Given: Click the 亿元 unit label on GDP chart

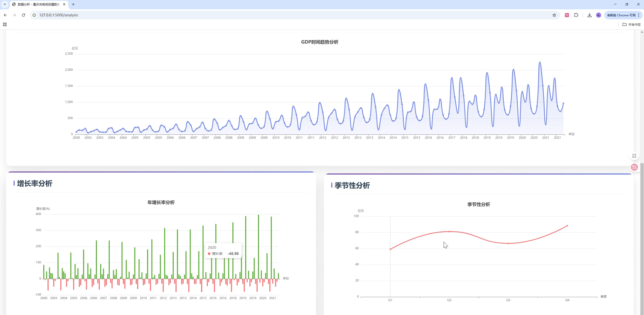Looking at the screenshot, I should [75, 48].
